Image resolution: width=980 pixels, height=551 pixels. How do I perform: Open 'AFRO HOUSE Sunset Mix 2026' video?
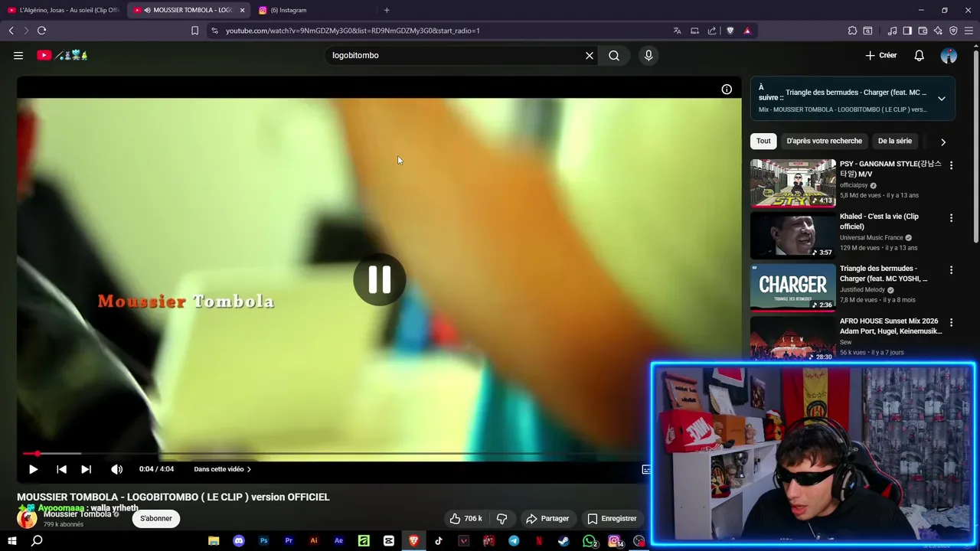tap(890, 326)
